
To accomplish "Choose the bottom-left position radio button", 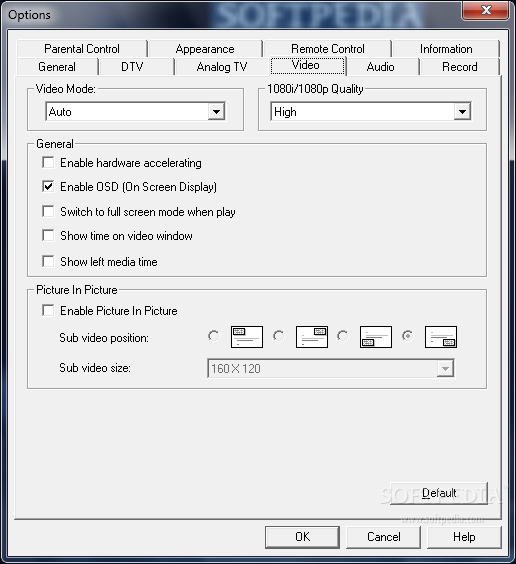I will (343, 336).
